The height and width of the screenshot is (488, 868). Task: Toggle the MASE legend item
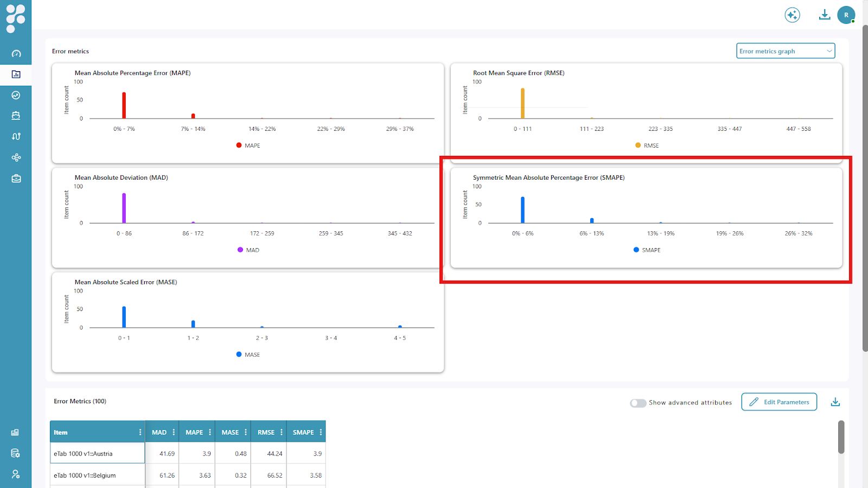(248, 354)
